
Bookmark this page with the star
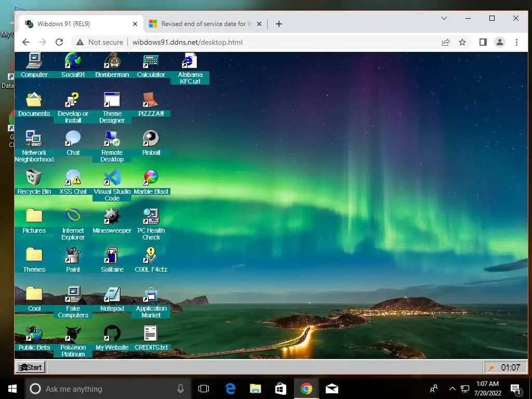point(462,42)
